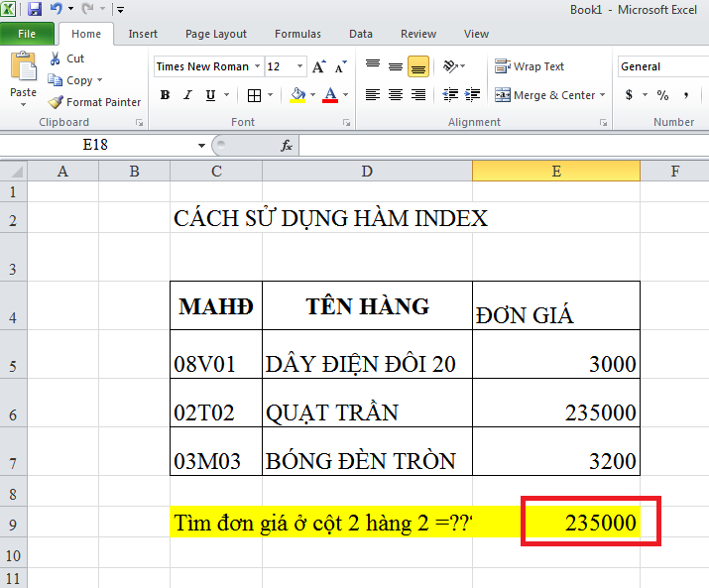
Task: Open Font dialog launcher
Action: (x=346, y=123)
